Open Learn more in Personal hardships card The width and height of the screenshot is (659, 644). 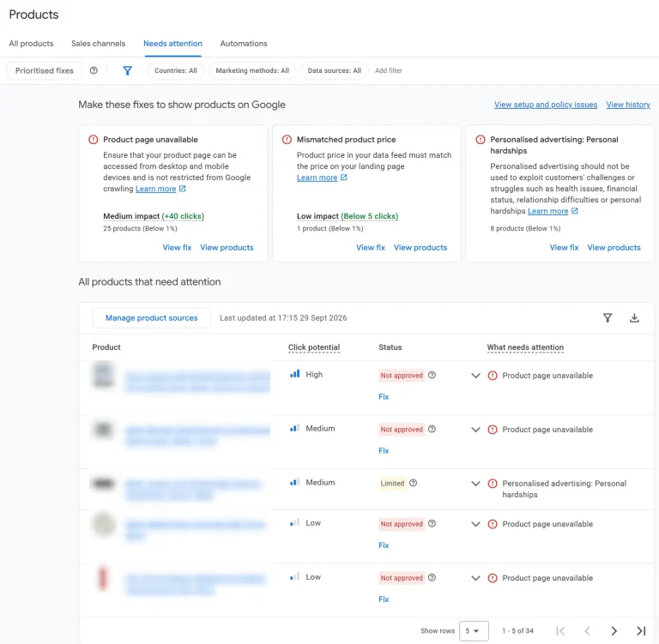[548, 211]
